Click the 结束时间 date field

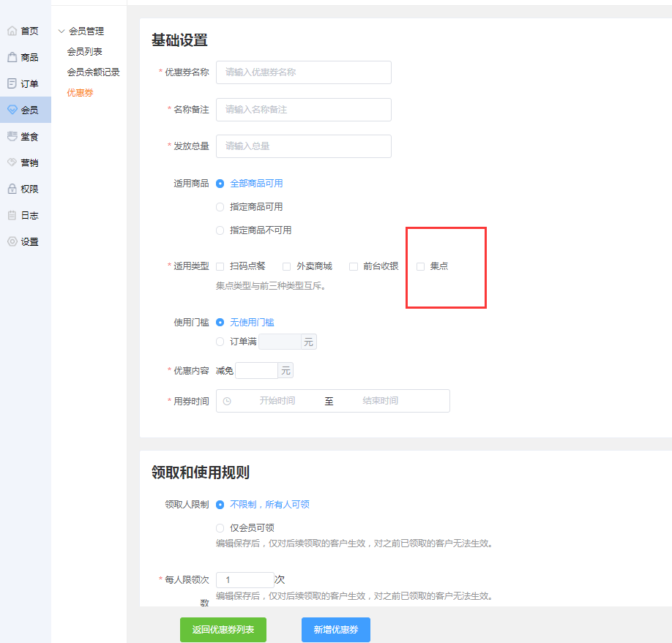380,401
